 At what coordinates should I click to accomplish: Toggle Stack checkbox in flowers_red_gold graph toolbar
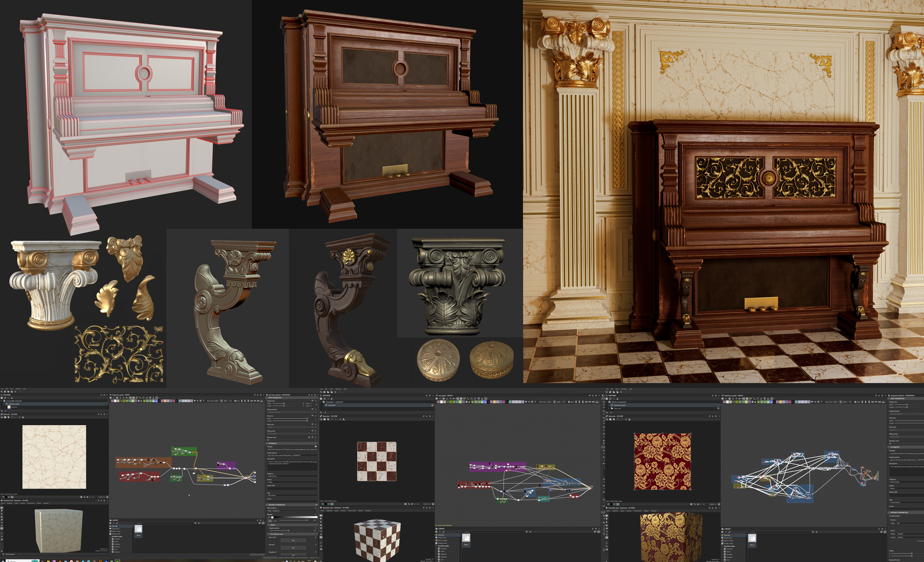(855, 402)
